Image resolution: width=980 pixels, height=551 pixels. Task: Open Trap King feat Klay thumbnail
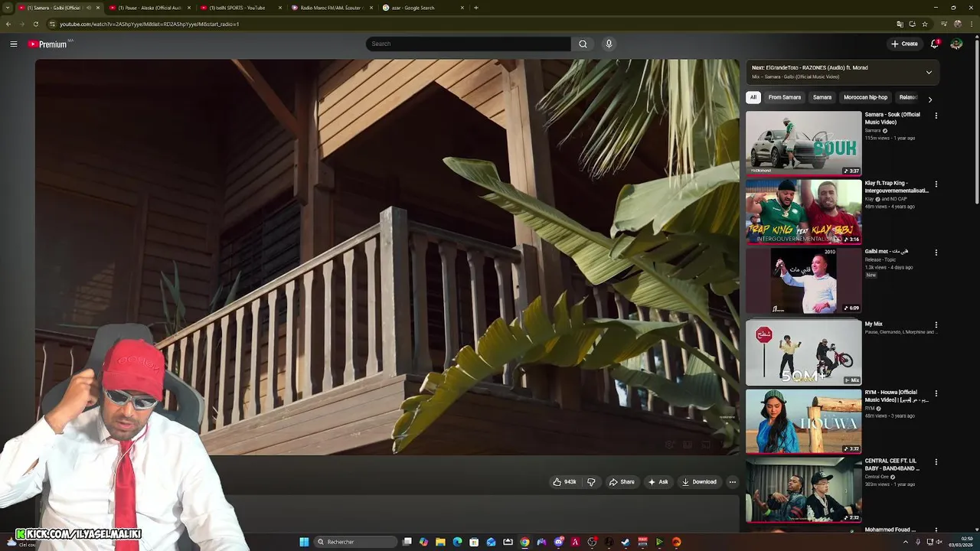tap(804, 212)
